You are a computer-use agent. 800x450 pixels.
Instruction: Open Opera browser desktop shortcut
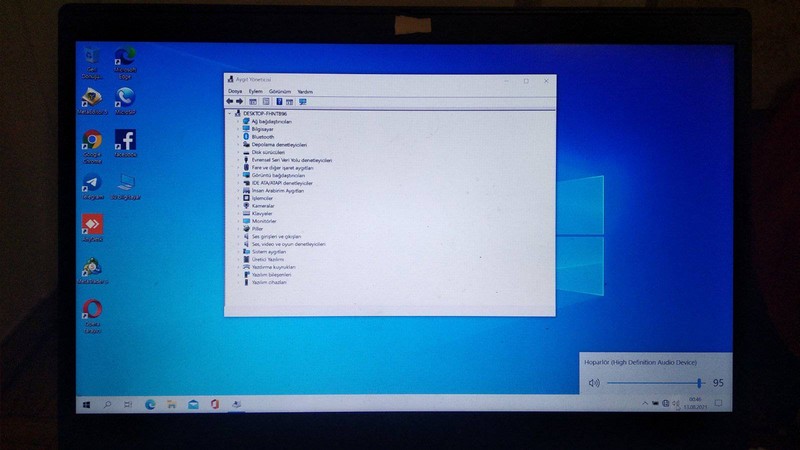92,316
